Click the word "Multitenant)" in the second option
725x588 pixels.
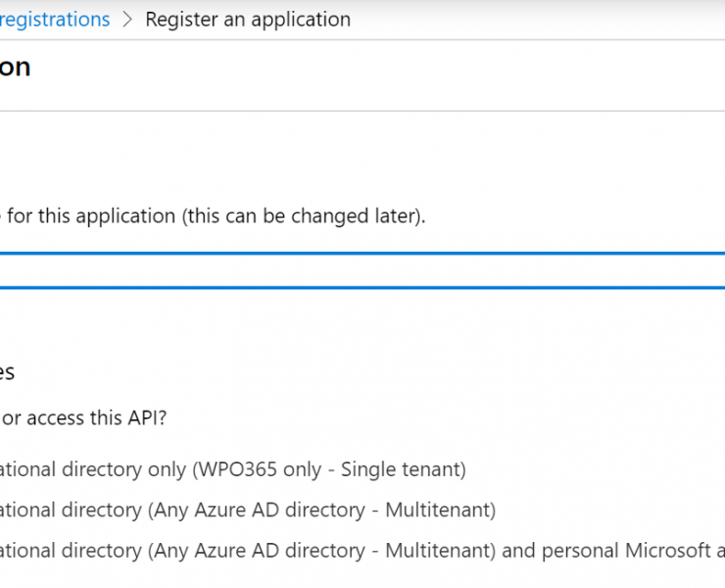(x=440, y=510)
